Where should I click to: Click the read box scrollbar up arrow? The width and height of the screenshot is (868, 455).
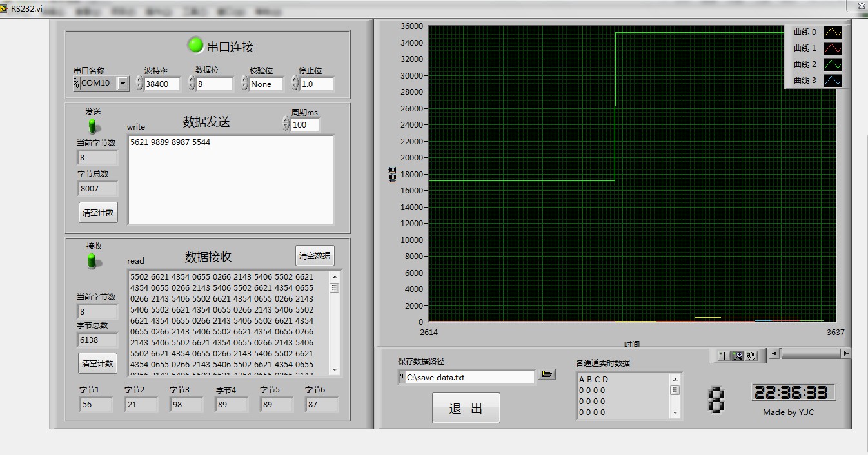pos(335,276)
